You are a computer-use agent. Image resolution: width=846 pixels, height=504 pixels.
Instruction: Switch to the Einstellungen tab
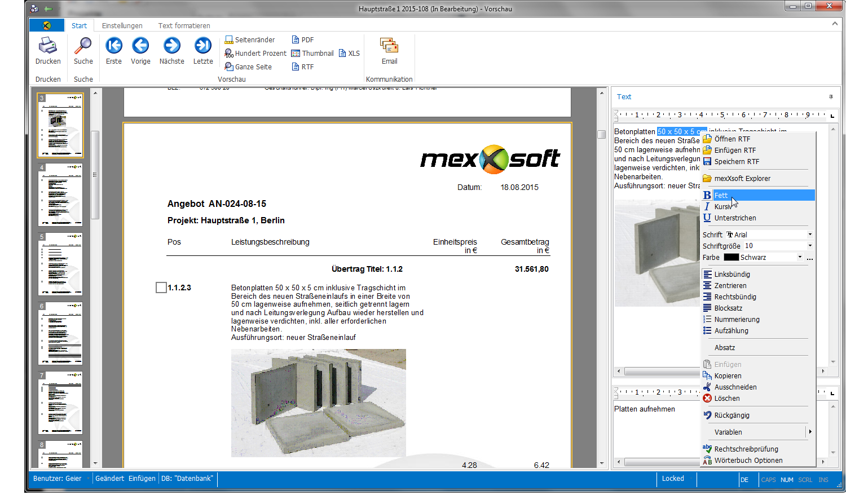pos(122,26)
